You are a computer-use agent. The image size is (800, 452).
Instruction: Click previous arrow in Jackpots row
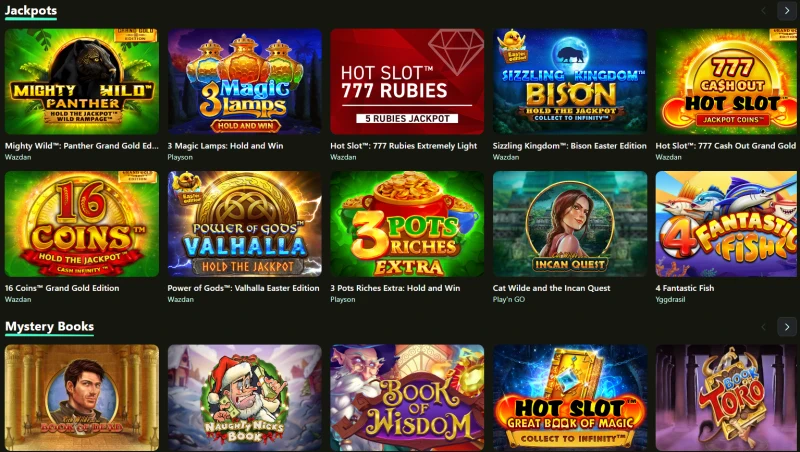pos(764,11)
